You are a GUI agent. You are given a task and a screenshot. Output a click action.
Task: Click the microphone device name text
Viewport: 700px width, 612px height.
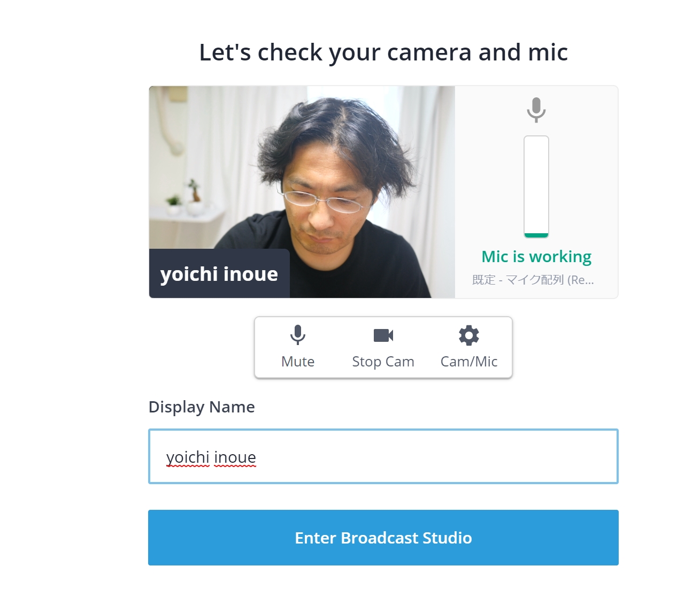533,280
